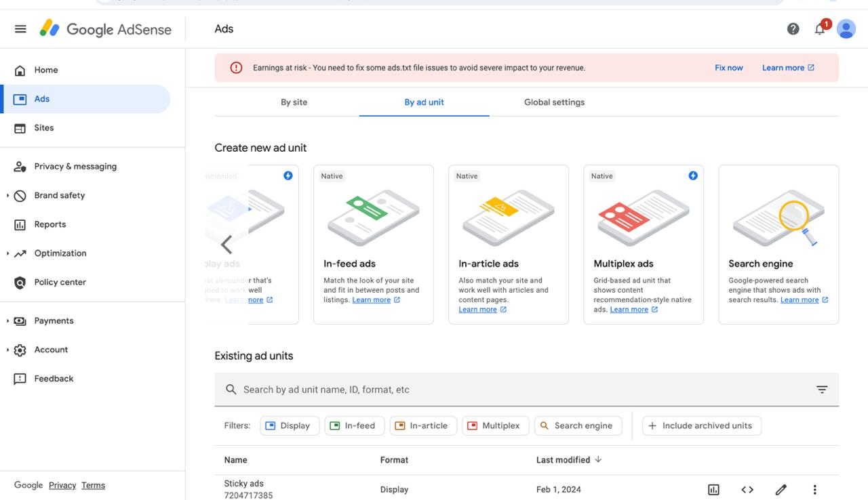This screenshot has height=500, width=868.
Task: Toggle the Display filter chip
Action: (x=290, y=425)
